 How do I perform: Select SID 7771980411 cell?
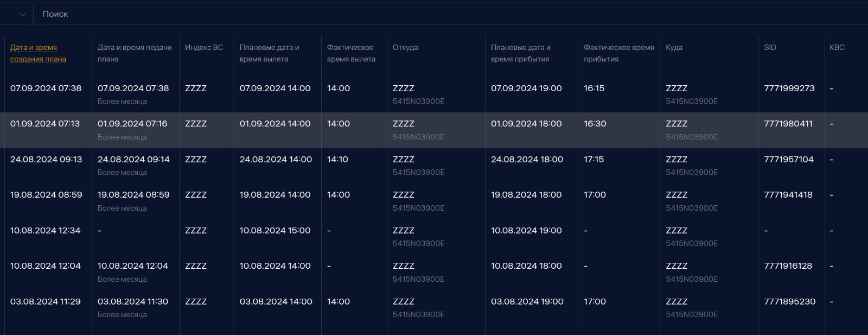(788, 124)
